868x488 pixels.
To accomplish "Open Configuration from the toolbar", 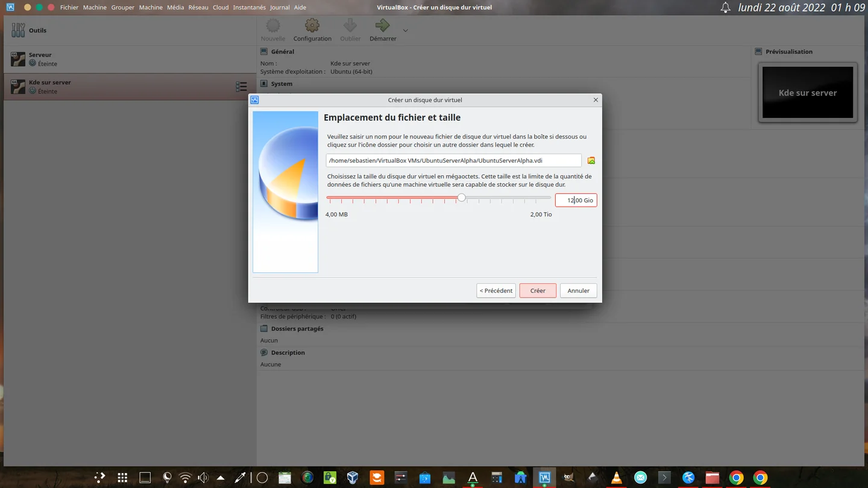I will point(312,30).
